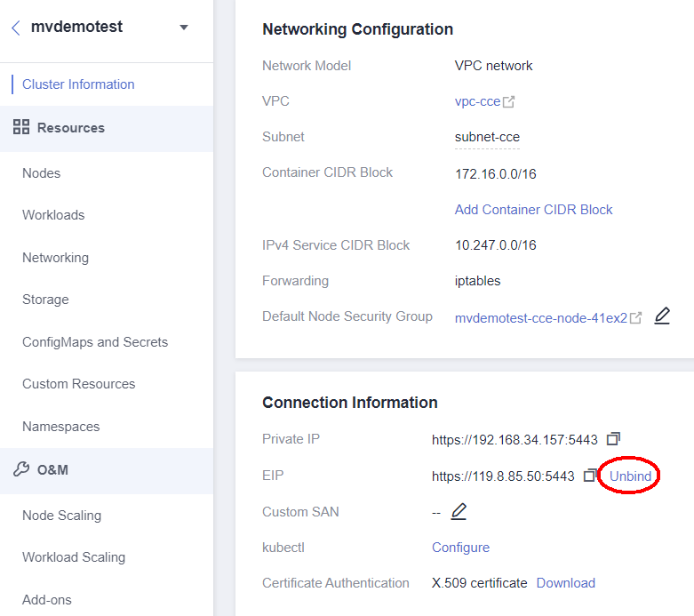Open ConfigMaps and Secrets section
The height and width of the screenshot is (616, 694).
click(x=95, y=342)
